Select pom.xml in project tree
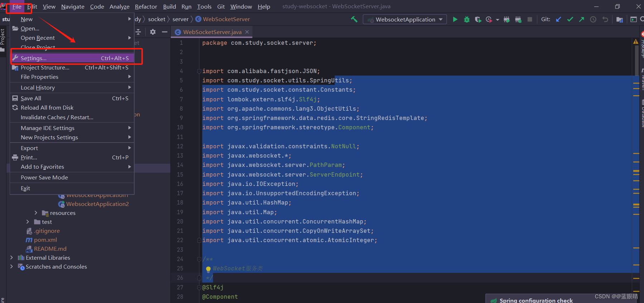 [x=45, y=240]
